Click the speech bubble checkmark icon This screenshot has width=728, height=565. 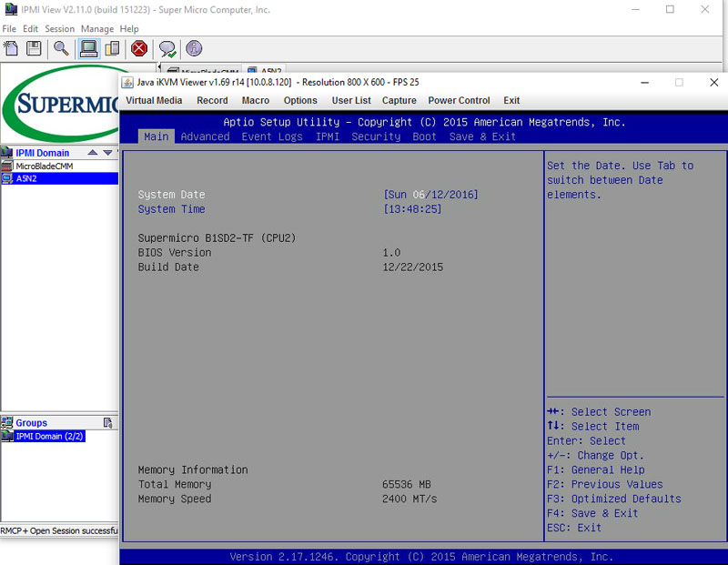[x=167, y=49]
